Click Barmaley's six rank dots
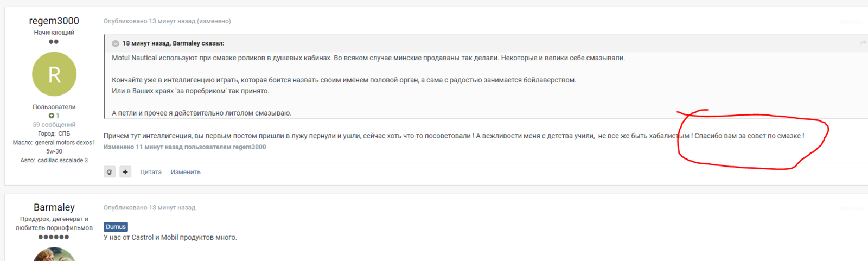The width and height of the screenshot is (868, 261). pos(54,237)
